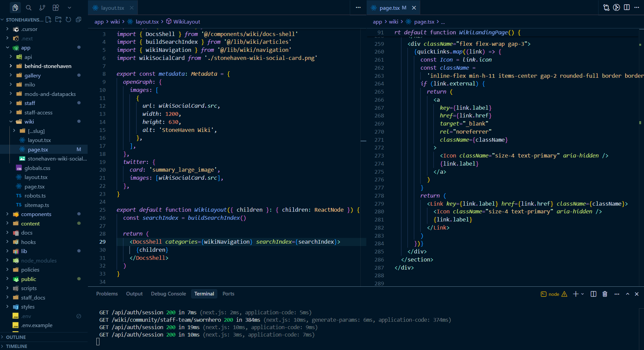Screen dimensions: 644x350
Task: Open more actions for right editor group
Action: click(637, 7)
